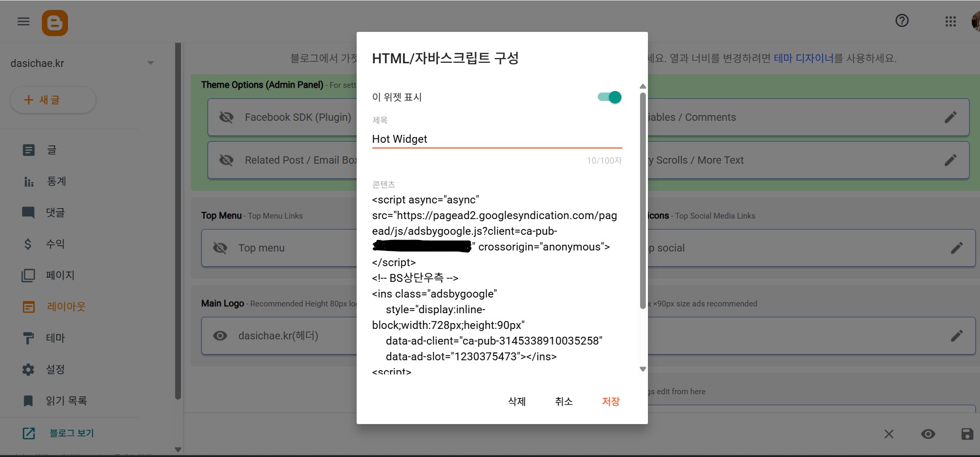Click the X discard icon at bottom
980x457 pixels.
888,434
